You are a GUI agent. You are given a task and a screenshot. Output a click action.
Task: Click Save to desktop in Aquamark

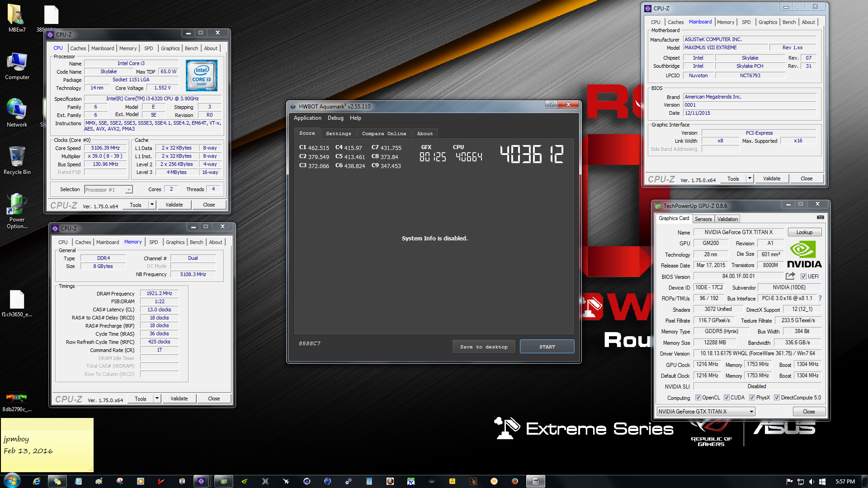click(x=484, y=347)
